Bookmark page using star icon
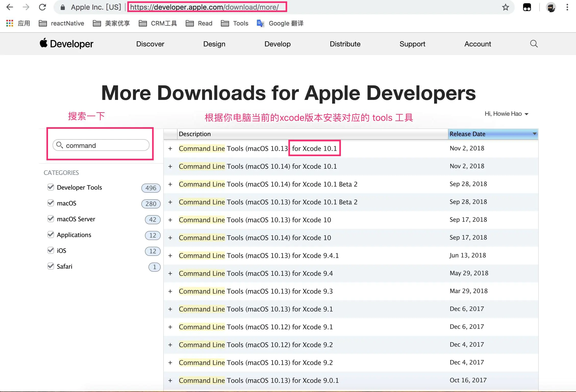Viewport: 576px width, 392px height. click(x=505, y=7)
